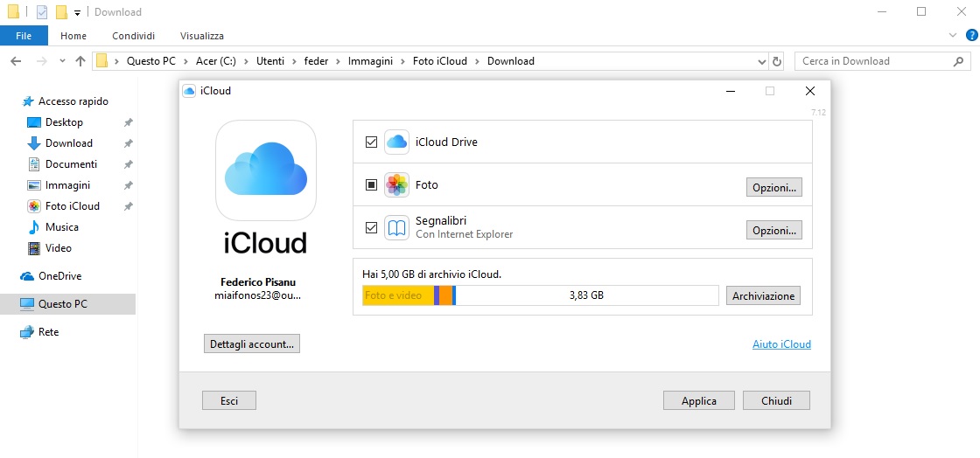The image size is (980, 458).
Task: Click the Segnalibri book icon
Action: coord(396,228)
